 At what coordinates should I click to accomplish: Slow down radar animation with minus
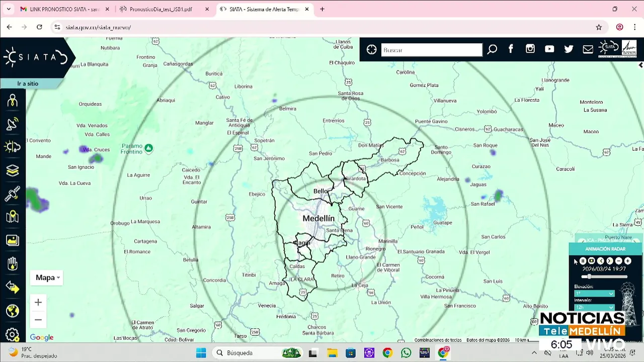[619, 261]
